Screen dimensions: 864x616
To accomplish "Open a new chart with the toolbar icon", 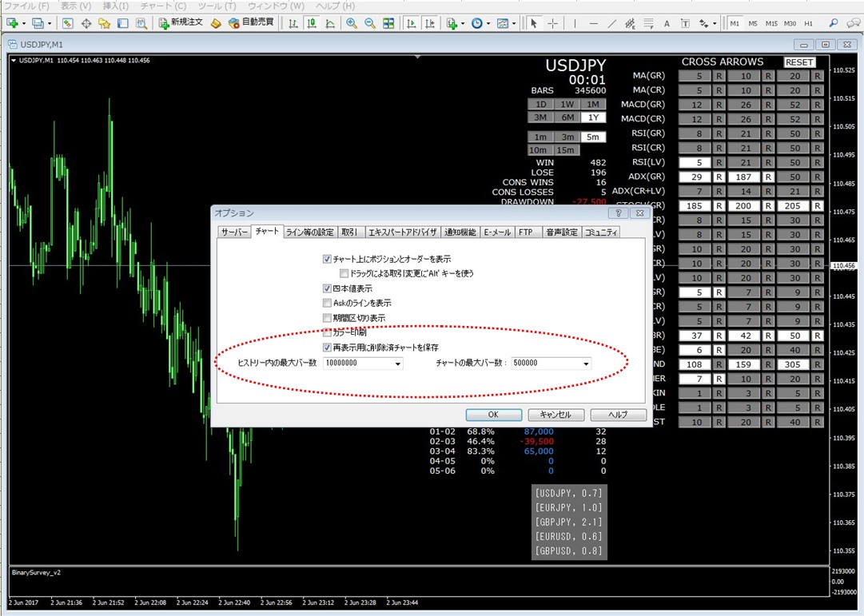I will [12, 23].
